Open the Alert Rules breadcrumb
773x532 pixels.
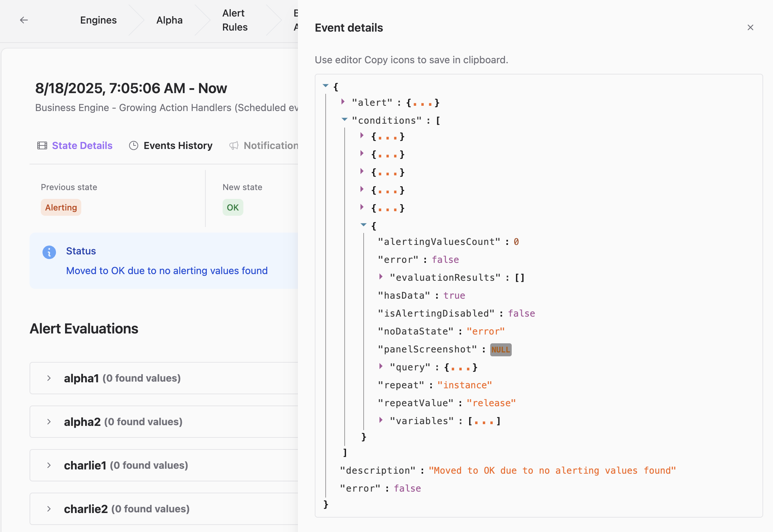235,20
